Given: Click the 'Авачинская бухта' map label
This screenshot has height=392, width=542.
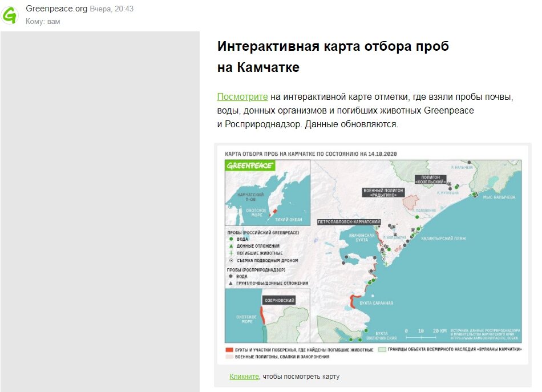Looking at the screenshot, I should [362, 237].
